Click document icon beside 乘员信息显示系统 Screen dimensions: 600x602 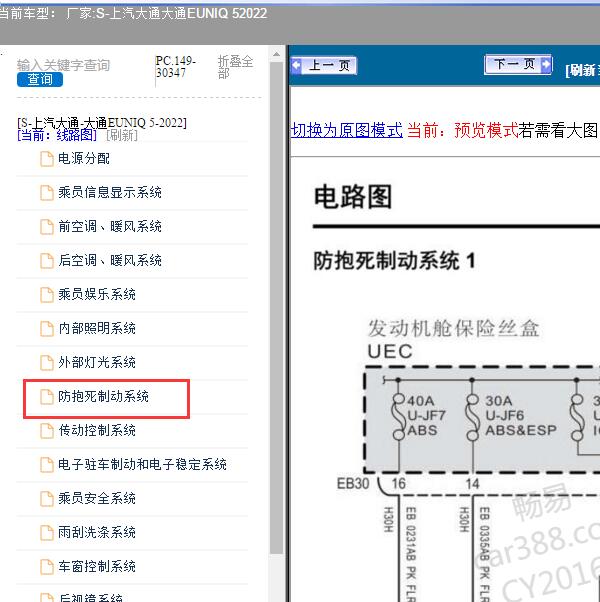click(47, 193)
